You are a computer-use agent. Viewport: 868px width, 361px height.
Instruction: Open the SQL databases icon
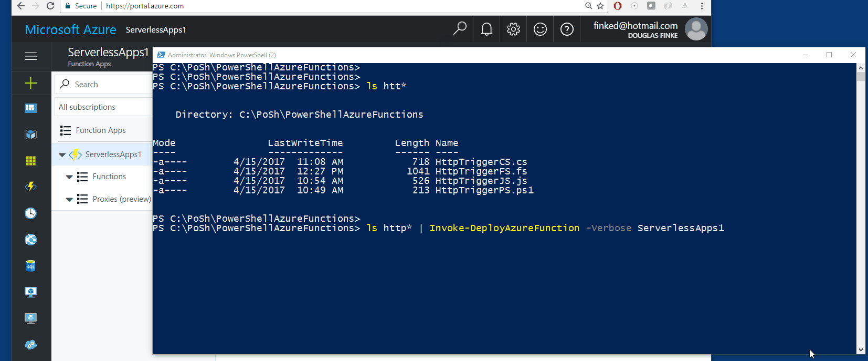tap(30, 266)
